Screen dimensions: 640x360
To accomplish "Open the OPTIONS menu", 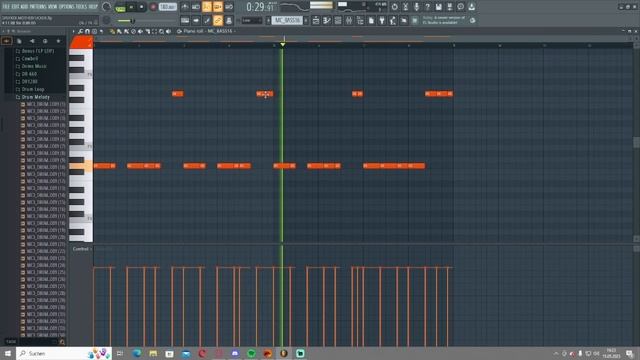I will [67, 7].
